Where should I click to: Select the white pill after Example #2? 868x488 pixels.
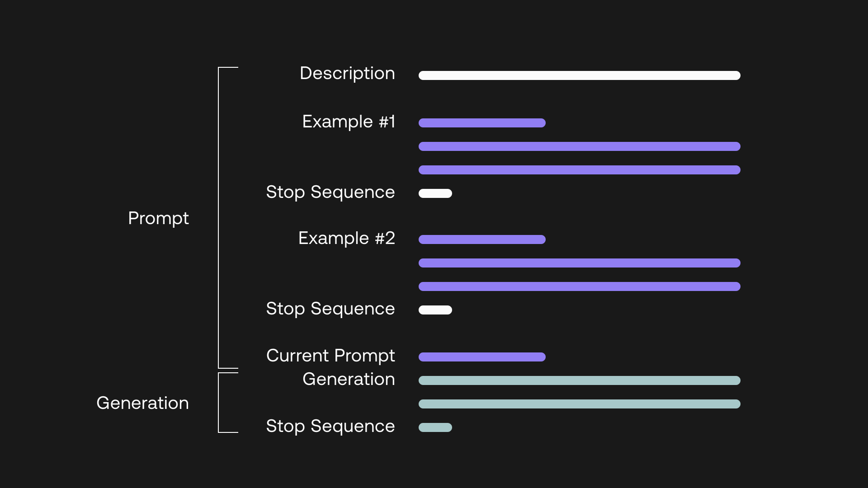coord(435,310)
